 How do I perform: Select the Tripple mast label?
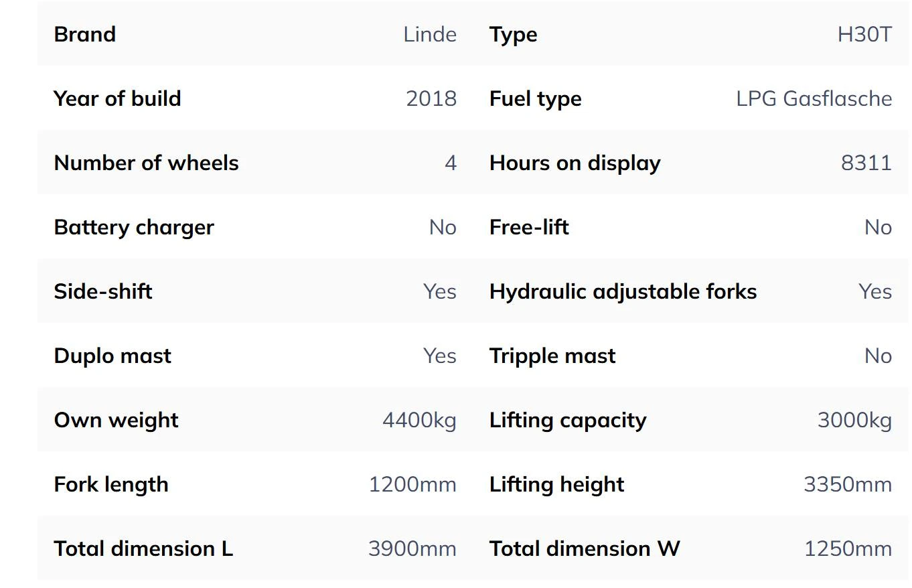[552, 356]
